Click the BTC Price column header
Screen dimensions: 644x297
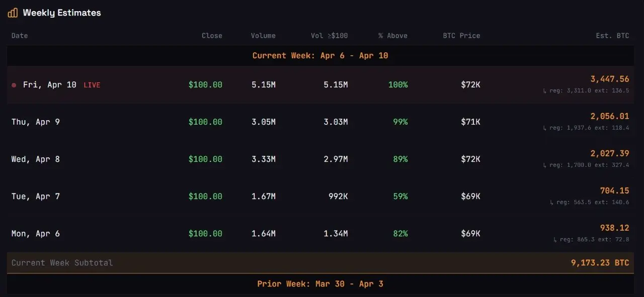point(461,36)
